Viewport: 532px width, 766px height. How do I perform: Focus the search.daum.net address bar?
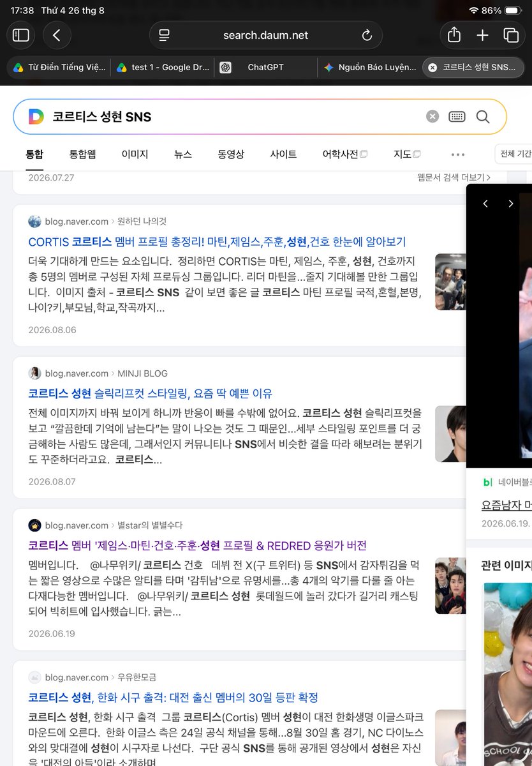click(265, 35)
